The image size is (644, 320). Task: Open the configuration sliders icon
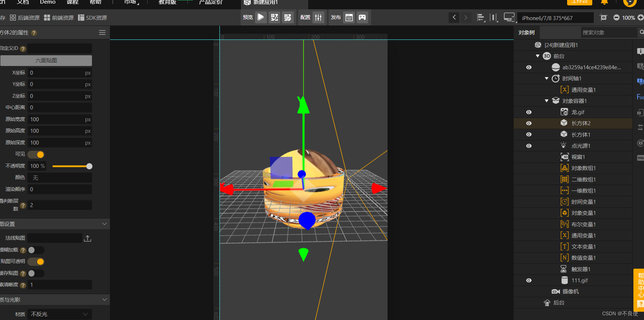click(318, 17)
